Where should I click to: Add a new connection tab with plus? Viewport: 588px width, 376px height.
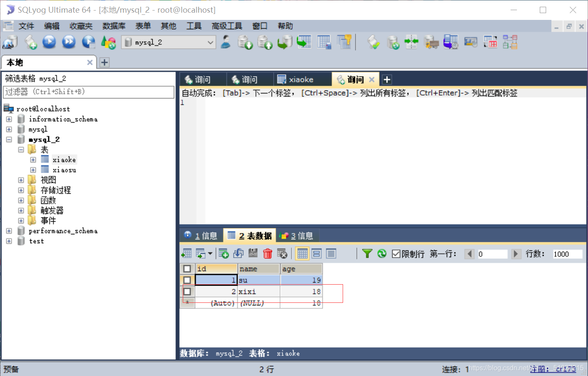(104, 63)
